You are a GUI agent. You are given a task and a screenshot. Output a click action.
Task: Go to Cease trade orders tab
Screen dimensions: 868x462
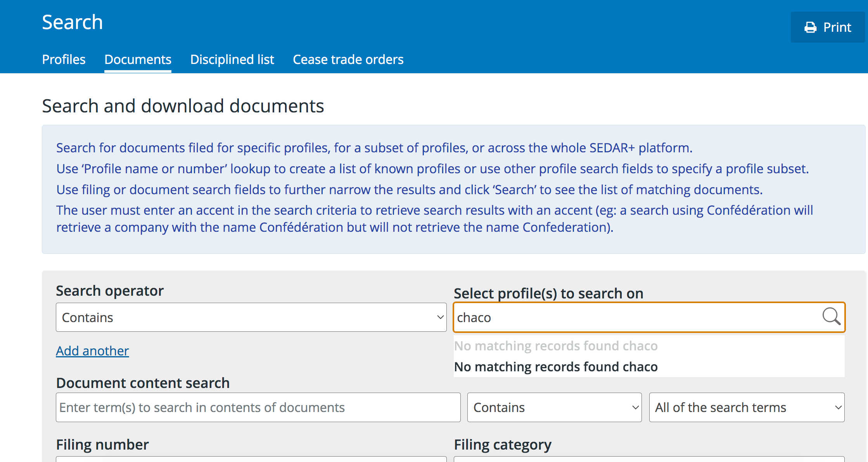coord(348,59)
